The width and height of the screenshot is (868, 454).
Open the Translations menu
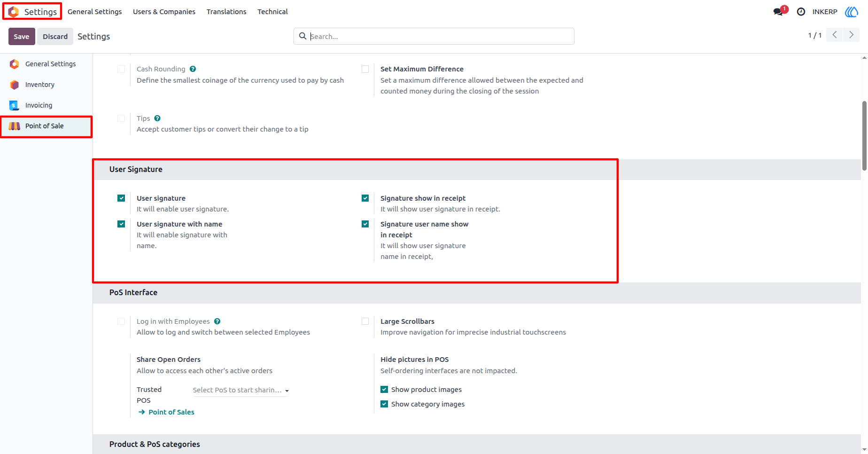point(226,12)
